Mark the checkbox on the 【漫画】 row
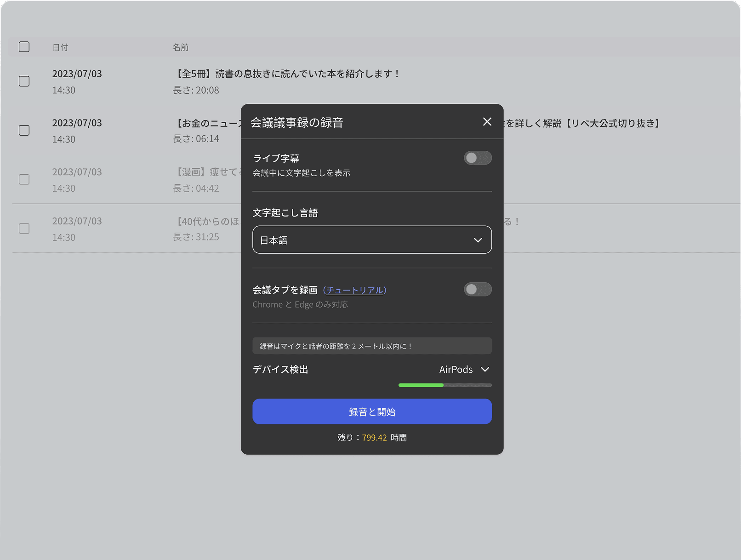 click(24, 179)
